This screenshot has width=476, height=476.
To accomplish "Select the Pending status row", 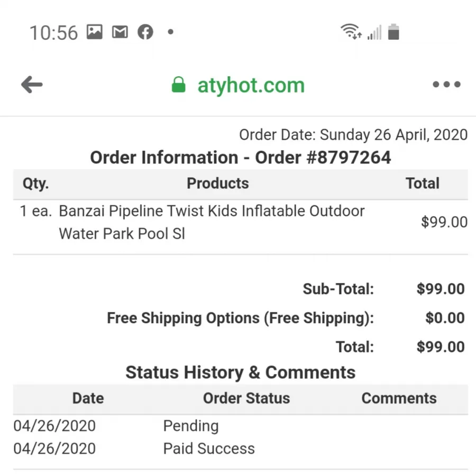I will [241, 426].
